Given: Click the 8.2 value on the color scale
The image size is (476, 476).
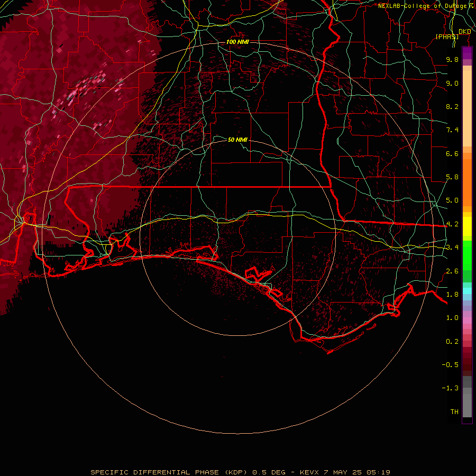Looking at the screenshot, I should coord(452,106).
